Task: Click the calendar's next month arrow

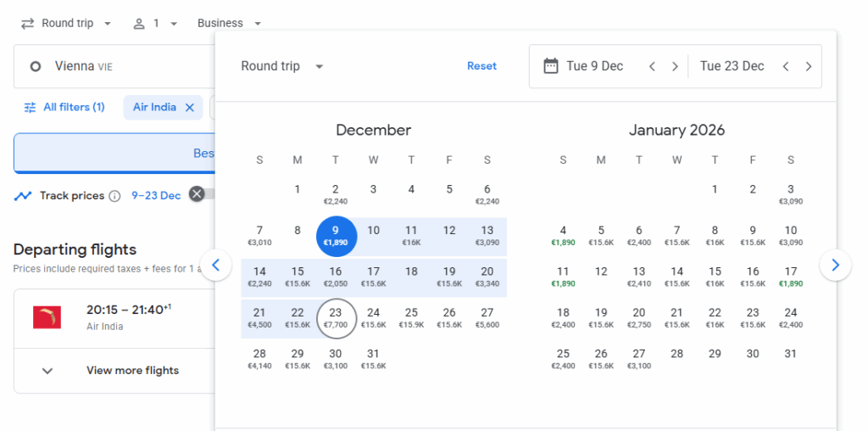Action: click(835, 266)
